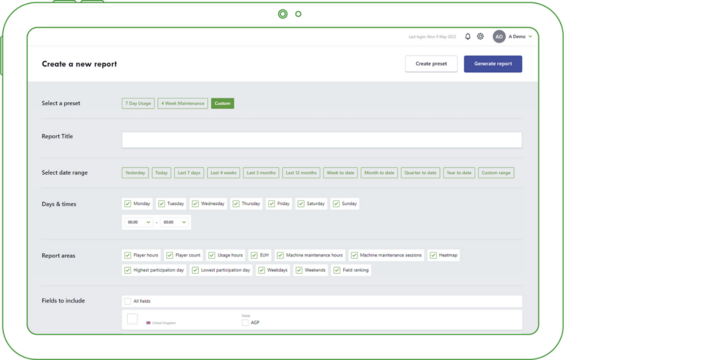The width and height of the screenshot is (720, 360).
Task: Toggle the Saturday checkbox
Action: point(301,204)
